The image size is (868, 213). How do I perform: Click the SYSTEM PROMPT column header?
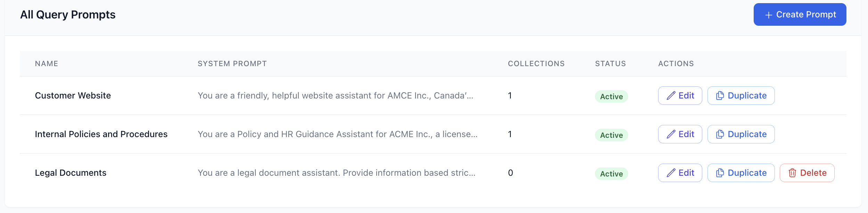tap(232, 64)
